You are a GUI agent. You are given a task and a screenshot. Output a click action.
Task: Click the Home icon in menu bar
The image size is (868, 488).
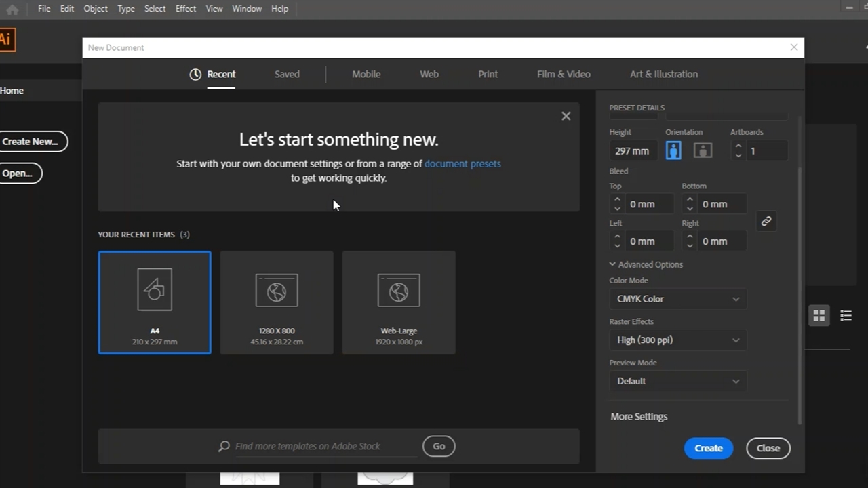pyautogui.click(x=12, y=9)
